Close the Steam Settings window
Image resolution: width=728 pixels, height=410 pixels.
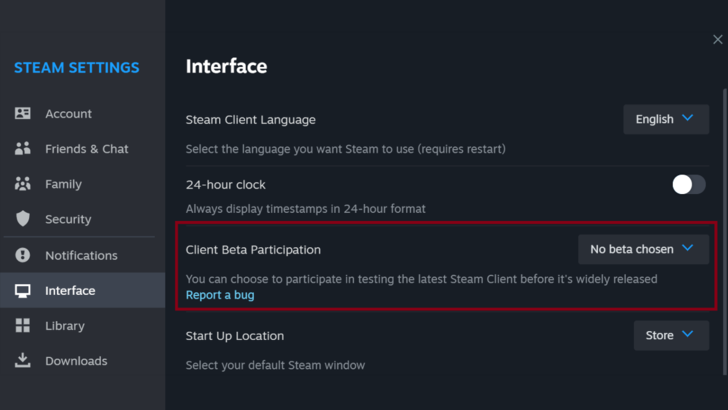click(717, 39)
